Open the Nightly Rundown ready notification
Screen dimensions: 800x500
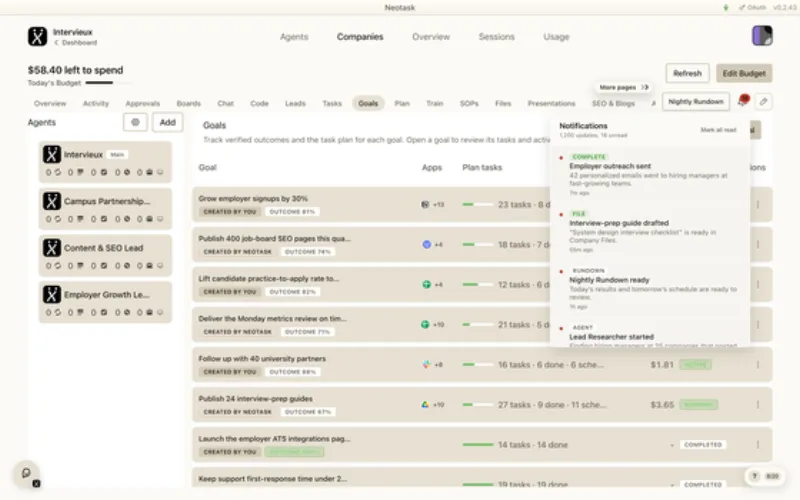point(650,289)
